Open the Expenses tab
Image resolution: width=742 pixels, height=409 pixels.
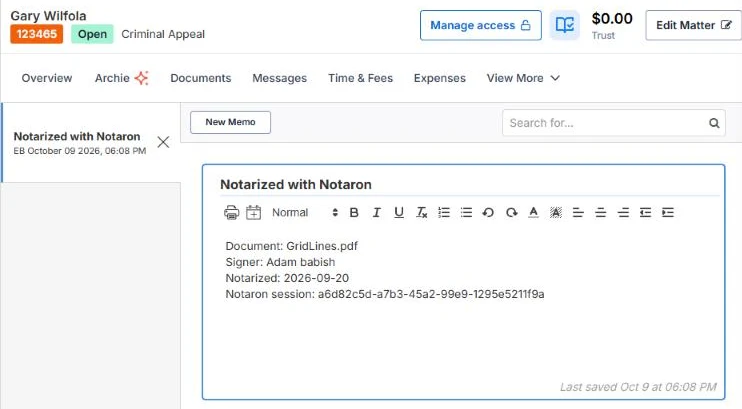pos(440,78)
